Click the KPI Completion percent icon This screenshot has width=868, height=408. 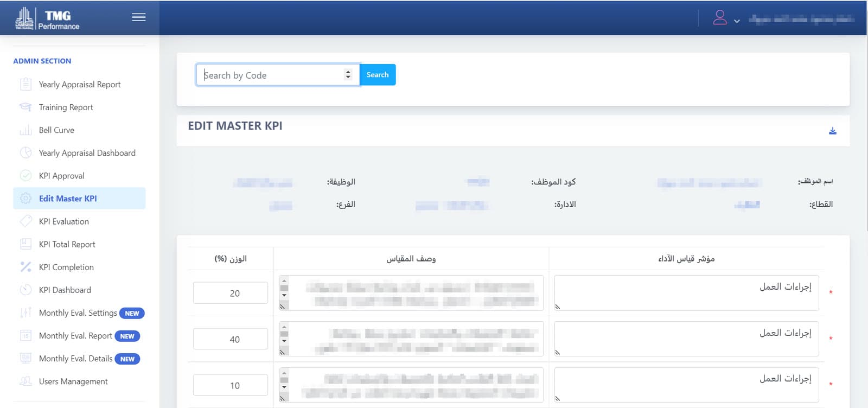25,267
